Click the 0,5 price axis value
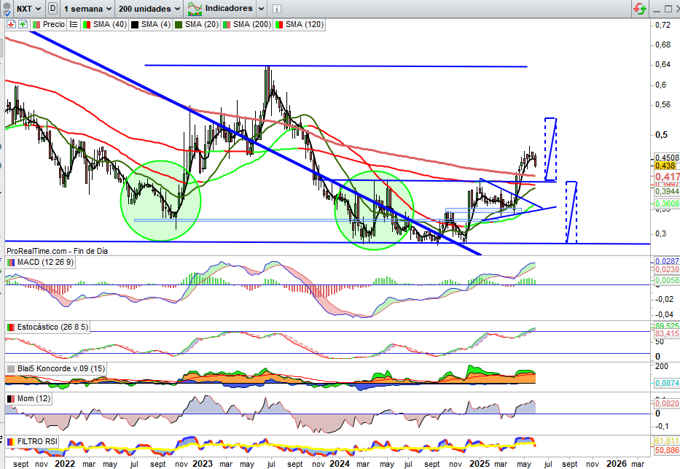This screenshot has height=469, width=680. click(661, 134)
